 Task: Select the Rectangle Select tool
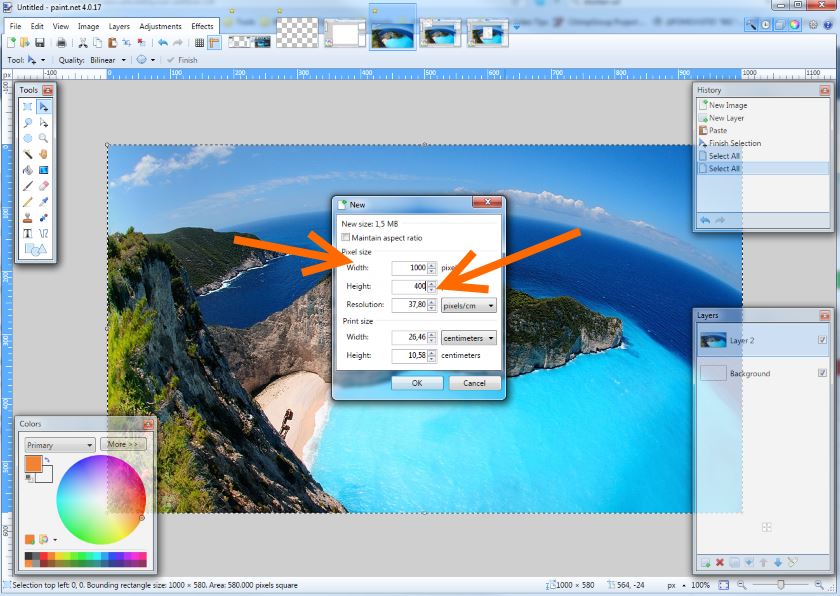(x=28, y=107)
